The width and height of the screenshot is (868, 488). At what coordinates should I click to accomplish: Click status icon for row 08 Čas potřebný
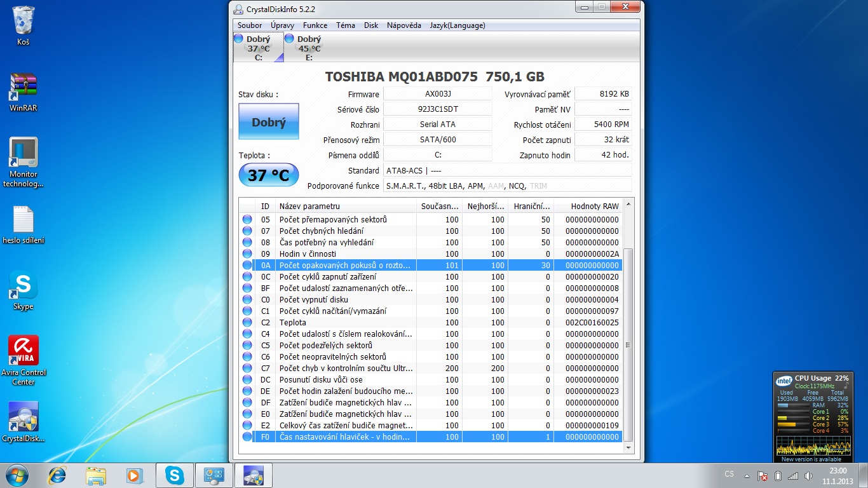tap(247, 242)
